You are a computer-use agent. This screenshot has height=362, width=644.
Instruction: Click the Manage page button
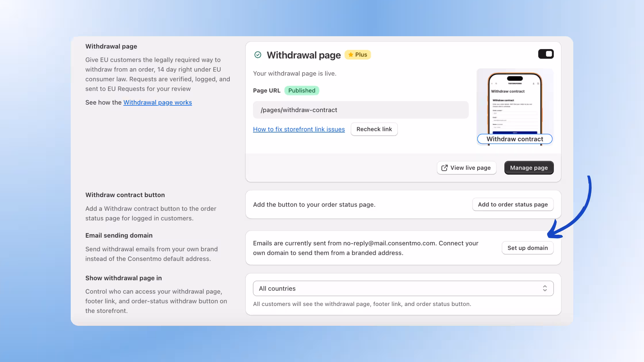(529, 168)
